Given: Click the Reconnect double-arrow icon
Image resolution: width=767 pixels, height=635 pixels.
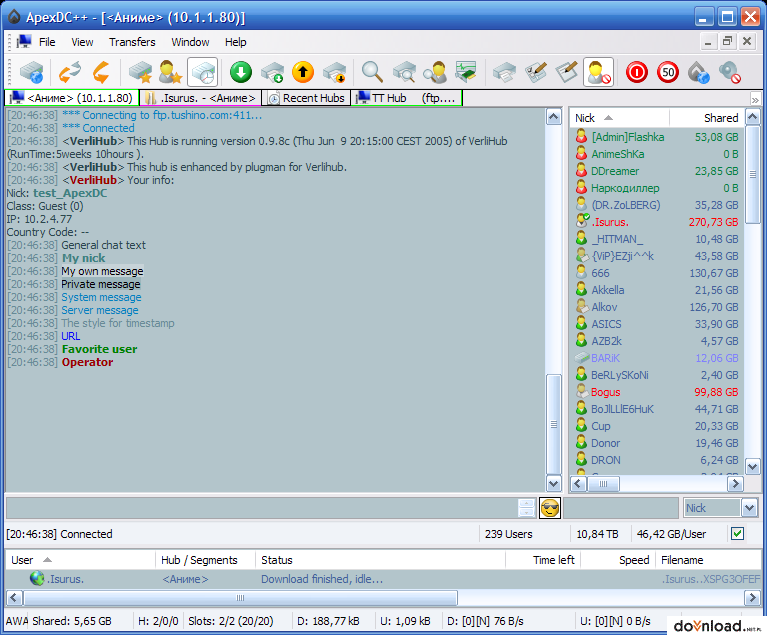Looking at the screenshot, I should coord(69,72).
